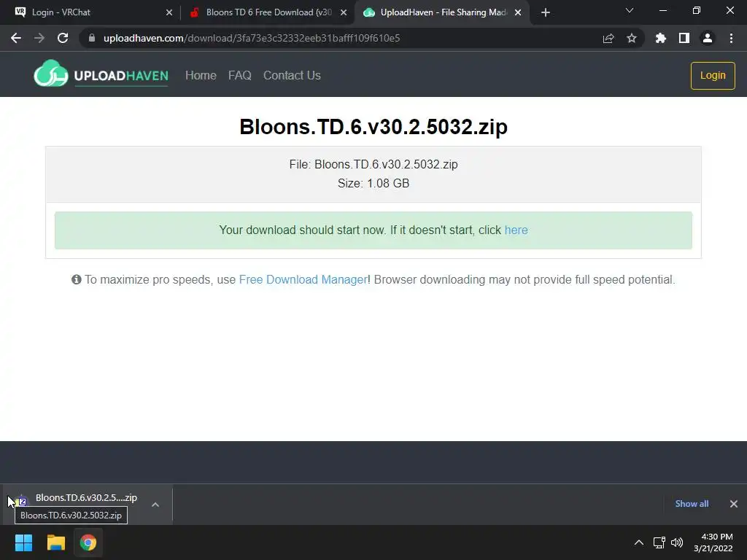Open the FAQ nav link
This screenshot has height=560, width=747.
click(x=239, y=75)
